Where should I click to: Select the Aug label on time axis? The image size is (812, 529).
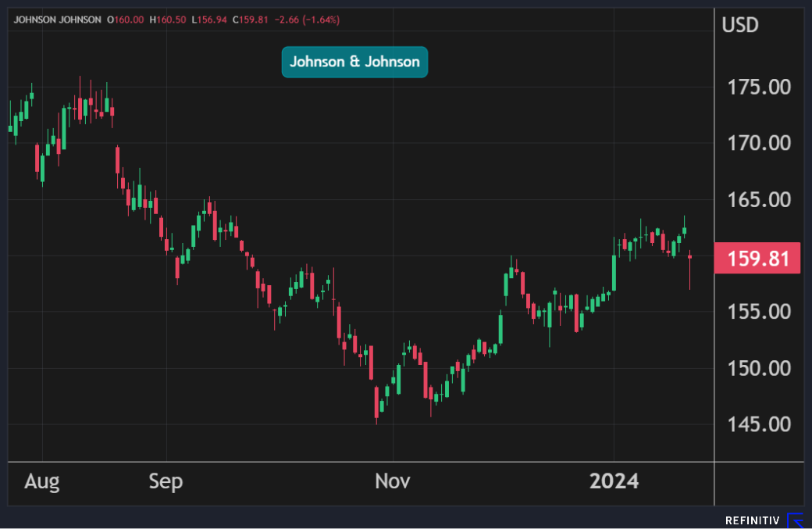pyautogui.click(x=41, y=481)
